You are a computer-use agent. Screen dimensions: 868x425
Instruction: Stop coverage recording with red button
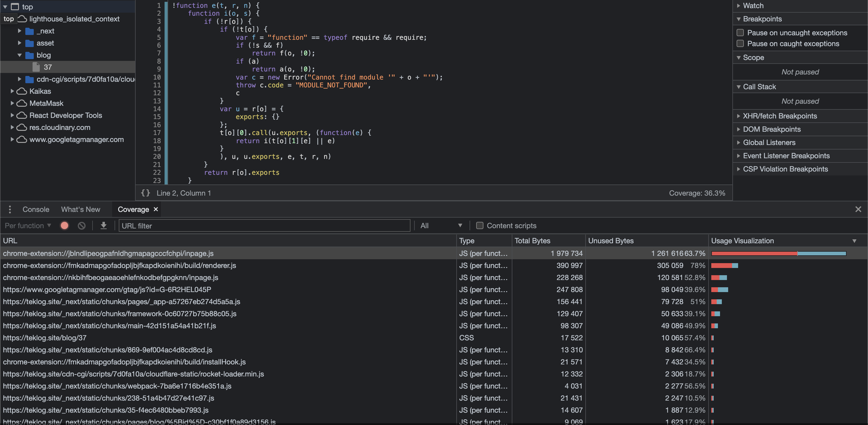point(64,225)
